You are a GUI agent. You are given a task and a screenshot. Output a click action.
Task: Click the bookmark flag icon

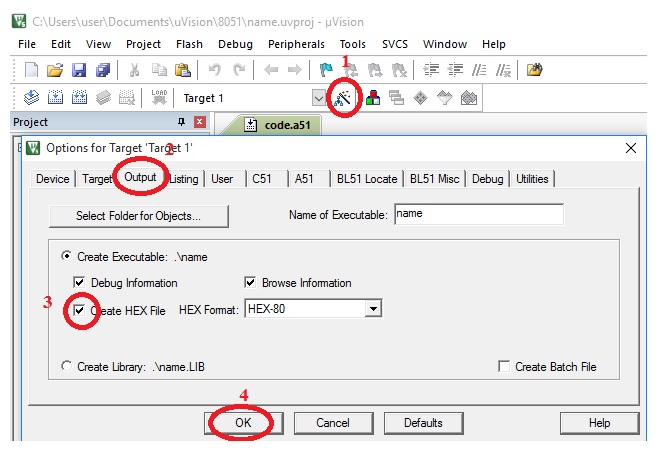pyautogui.click(x=326, y=70)
